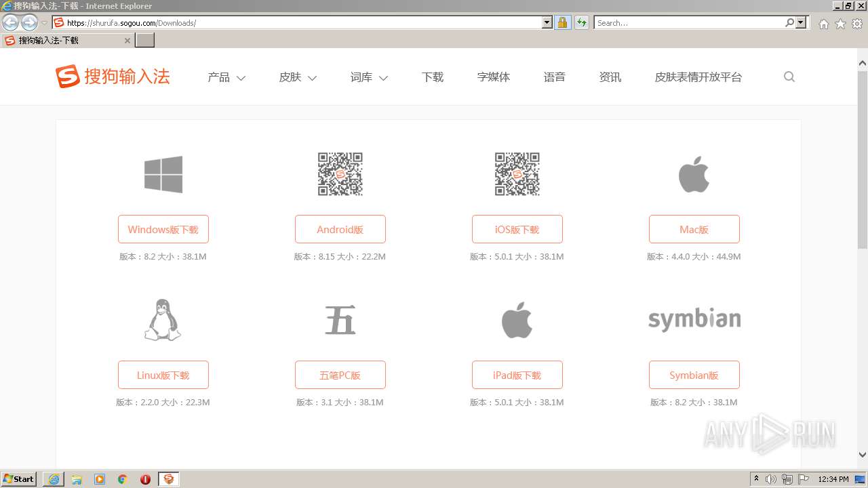
Task: Open a new tab button
Action: [145, 41]
